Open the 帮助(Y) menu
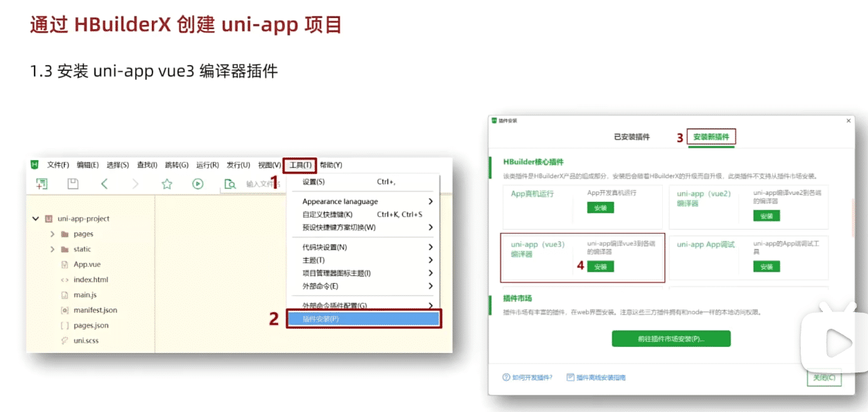The image size is (868, 412). 331,165
